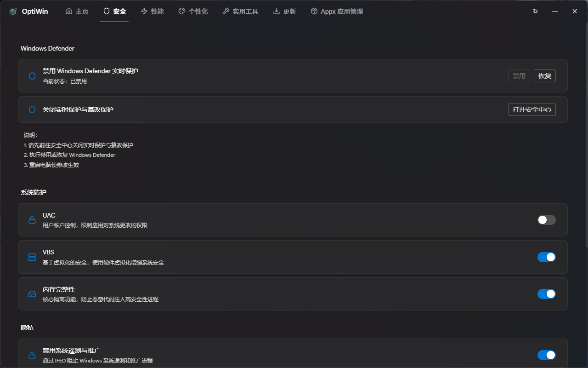
Task: Click the 当前状态：已禁用 status text
Action: pyautogui.click(x=65, y=81)
